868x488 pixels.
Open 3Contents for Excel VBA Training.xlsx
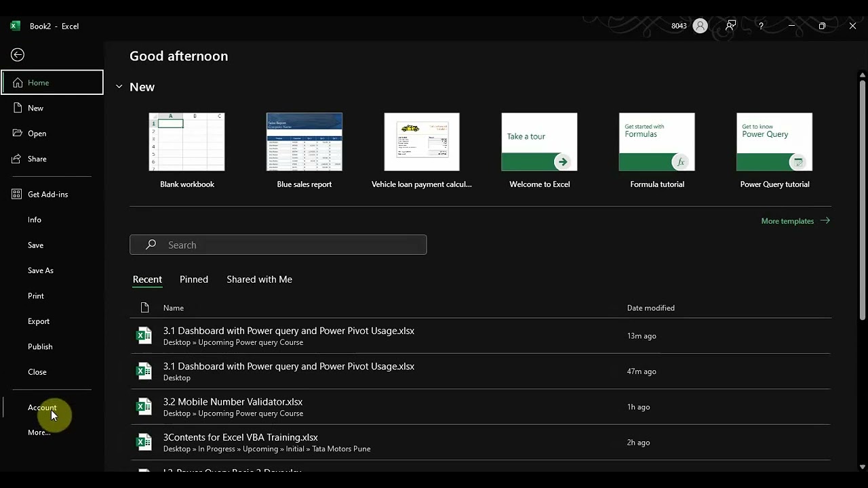(x=480, y=442)
